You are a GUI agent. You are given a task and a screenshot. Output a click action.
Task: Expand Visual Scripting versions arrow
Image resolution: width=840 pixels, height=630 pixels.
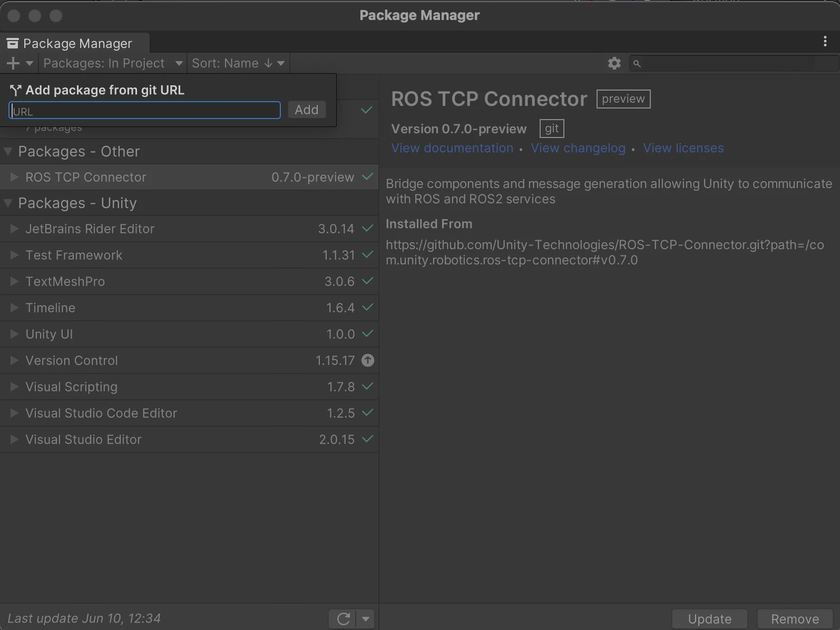tap(14, 387)
